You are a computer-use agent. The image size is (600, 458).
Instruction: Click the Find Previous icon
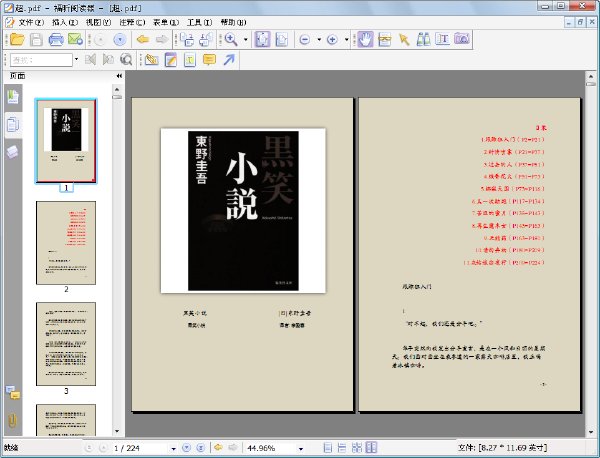pos(90,60)
